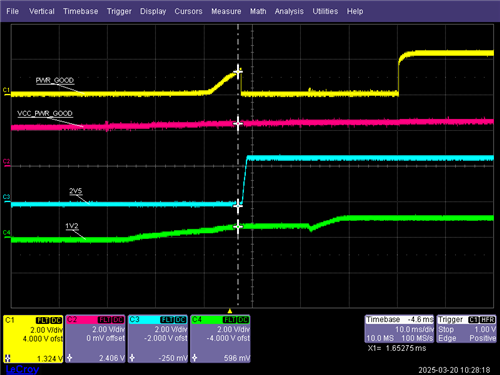Open the Display menu
The width and height of the screenshot is (500, 375).
click(x=153, y=11)
